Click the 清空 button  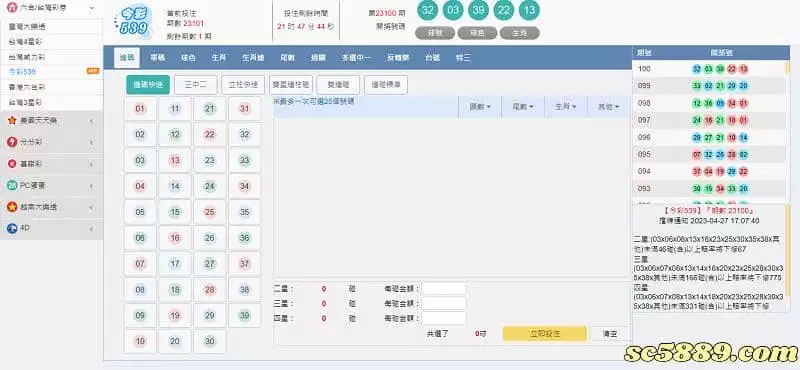610,334
